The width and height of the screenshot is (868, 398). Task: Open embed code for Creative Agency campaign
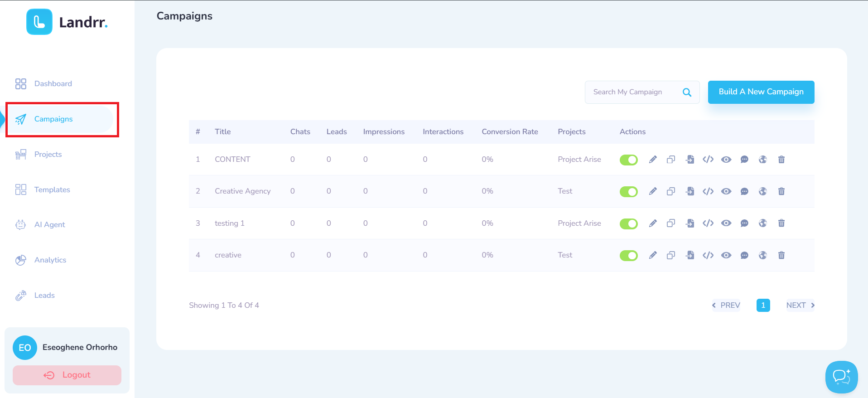pos(708,191)
